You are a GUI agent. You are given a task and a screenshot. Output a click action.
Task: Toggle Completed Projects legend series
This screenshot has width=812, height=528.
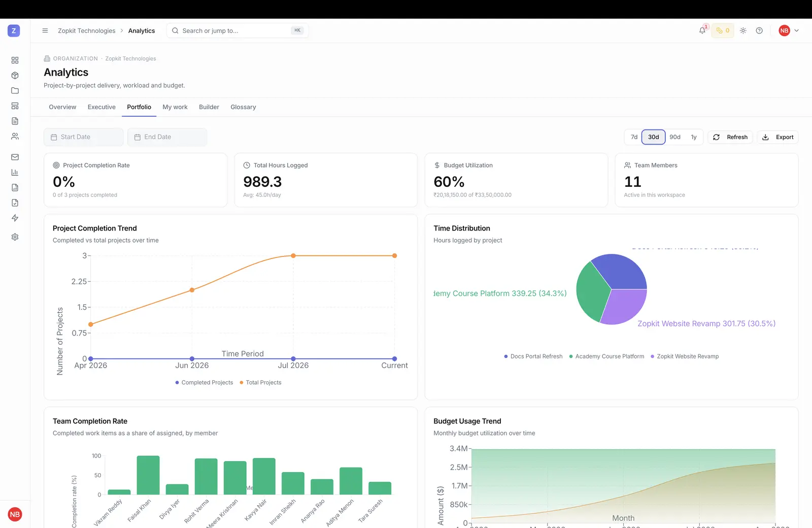click(204, 382)
